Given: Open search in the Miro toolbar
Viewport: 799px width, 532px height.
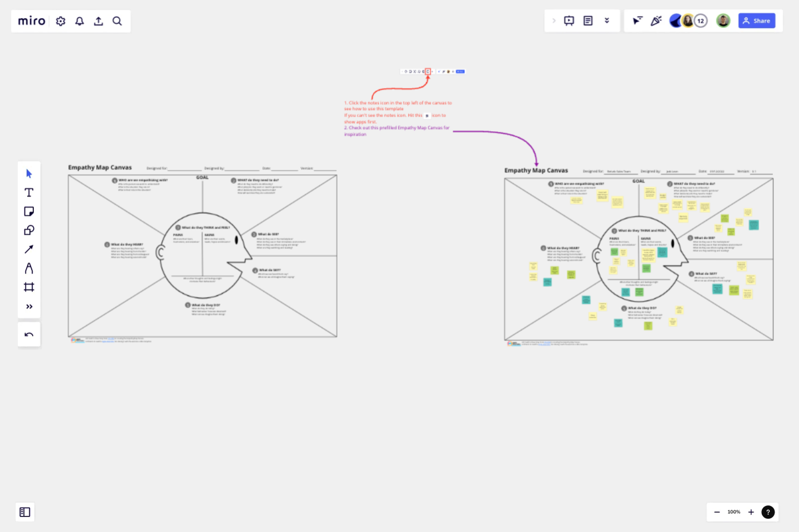Looking at the screenshot, I should point(117,20).
